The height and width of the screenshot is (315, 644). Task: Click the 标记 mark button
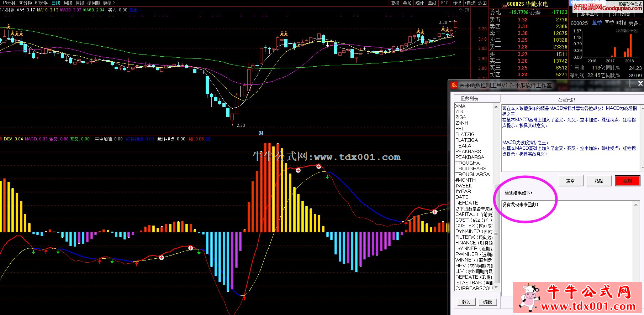(x=457, y=3)
